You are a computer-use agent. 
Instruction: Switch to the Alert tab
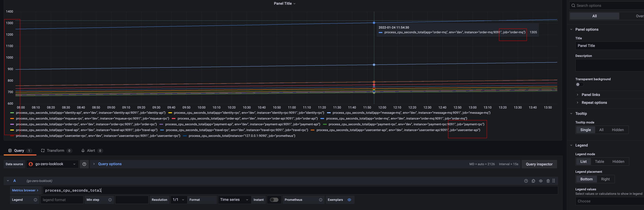tap(92, 151)
